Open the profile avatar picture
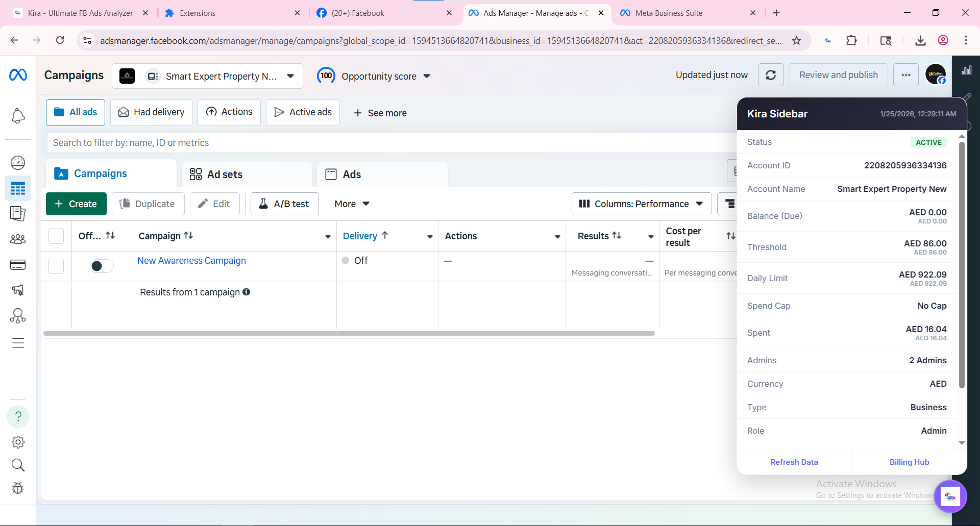Image resolution: width=980 pixels, height=526 pixels. [x=936, y=74]
